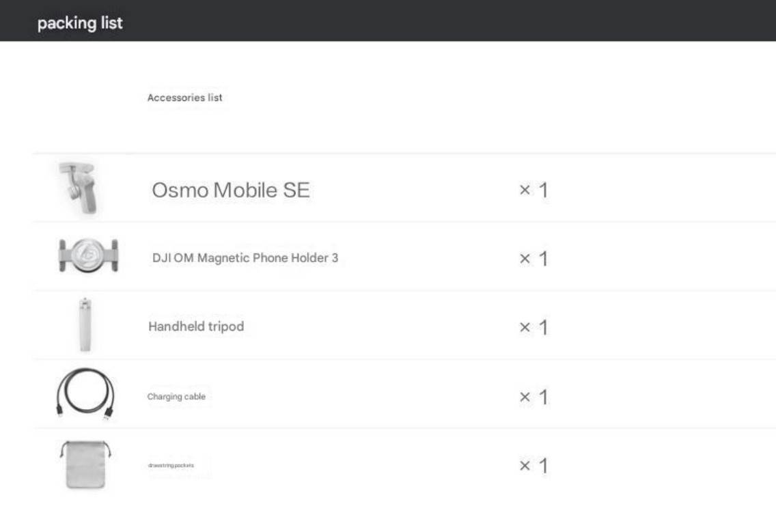776x532 pixels.
Task: Open DJI OM Magnetic Phone Holder 3 text
Action: 245,258
